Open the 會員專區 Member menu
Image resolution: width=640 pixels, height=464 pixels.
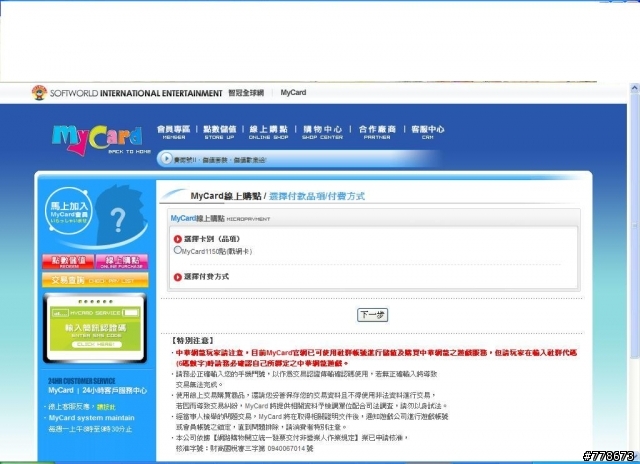(174, 132)
